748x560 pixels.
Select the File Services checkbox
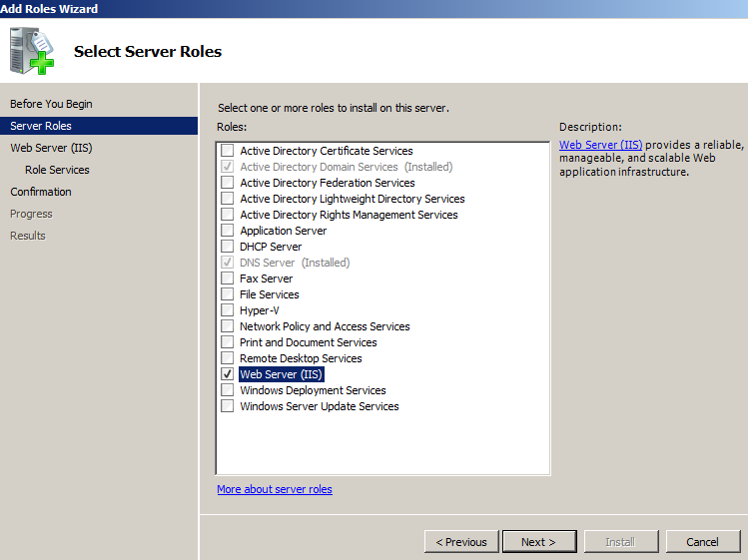tap(228, 294)
